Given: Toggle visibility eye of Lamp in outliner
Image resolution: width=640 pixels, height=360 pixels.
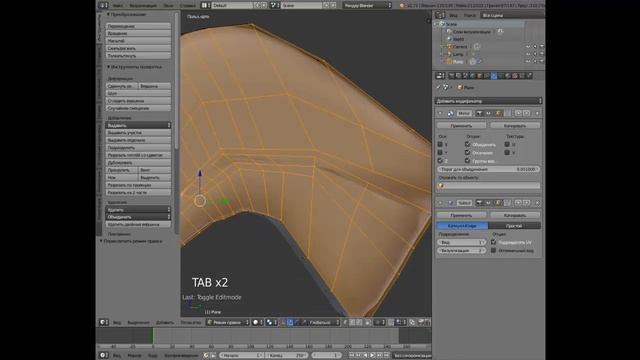Looking at the screenshot, I should click(x=528, y=54).
